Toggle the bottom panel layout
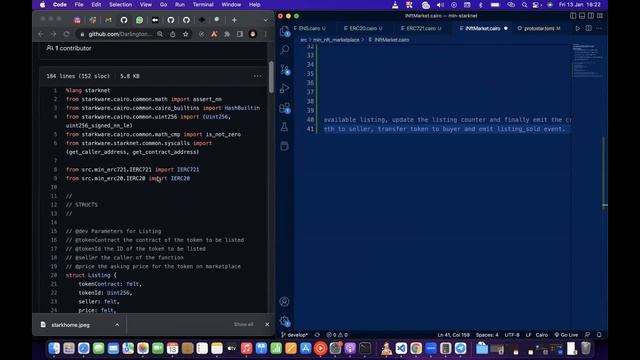Screen dimensions: 640x360 pyautogui.click(x=582, y=16)
